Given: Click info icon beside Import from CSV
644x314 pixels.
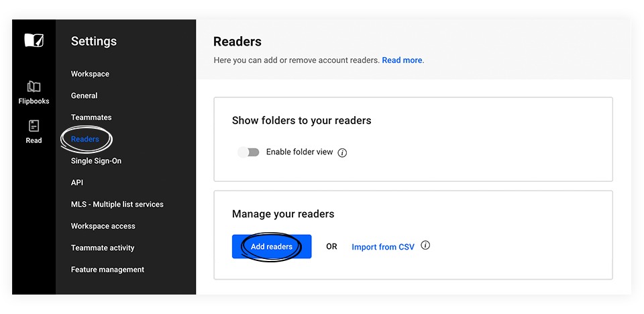Looking at the screenshot, I should point(425,246).
